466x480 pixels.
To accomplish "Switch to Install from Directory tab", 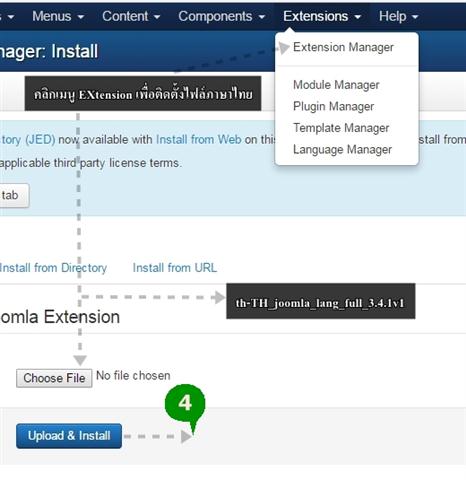I will (53, 268).
